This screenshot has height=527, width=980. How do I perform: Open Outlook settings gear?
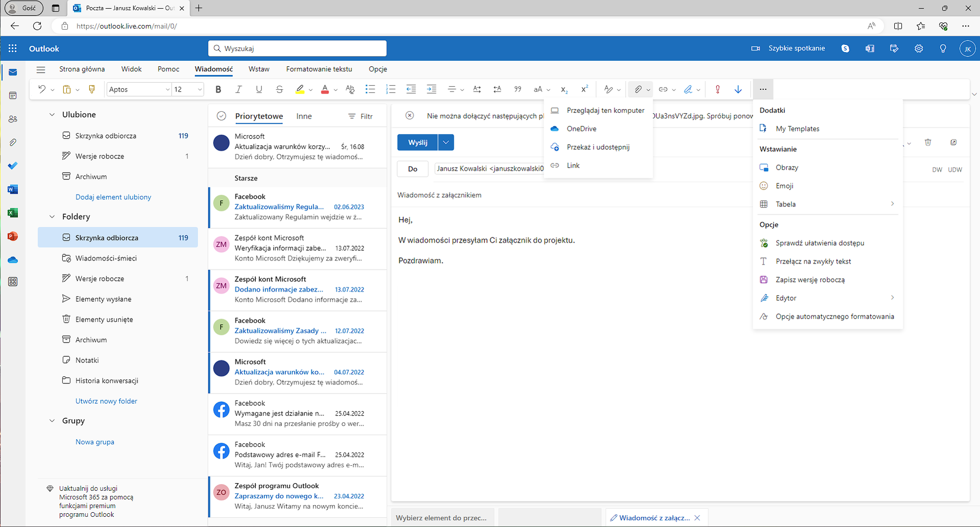(919, 49)
